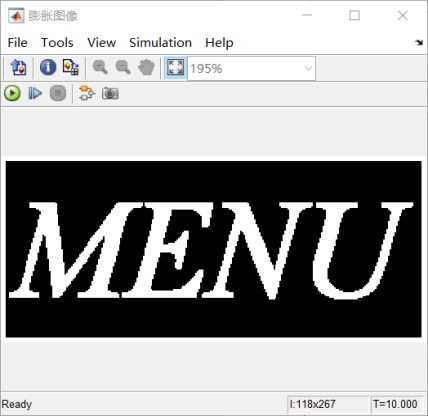
Task: Open the View menu
Action: point(102,43)
